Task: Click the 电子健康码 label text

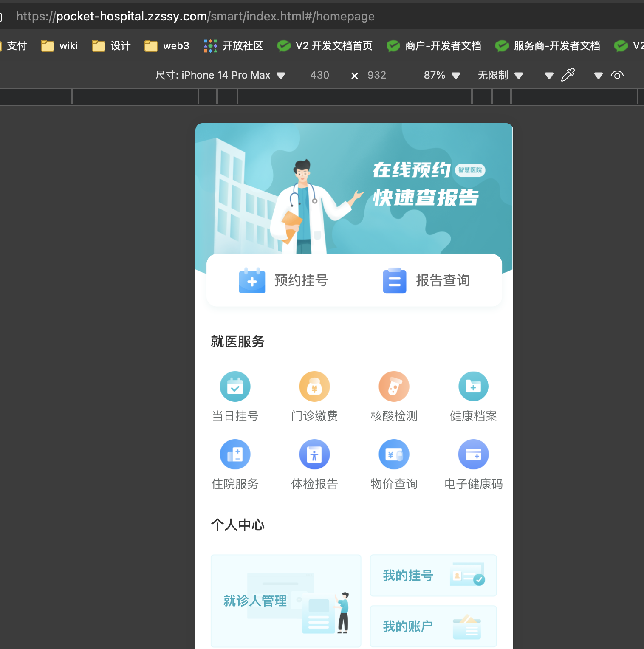Action: (x=473, y=484)
